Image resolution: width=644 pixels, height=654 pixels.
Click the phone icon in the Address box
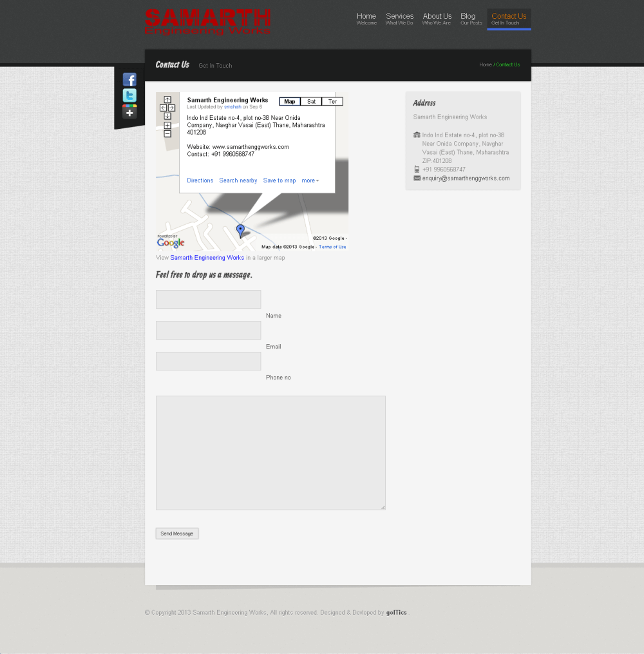417,169
